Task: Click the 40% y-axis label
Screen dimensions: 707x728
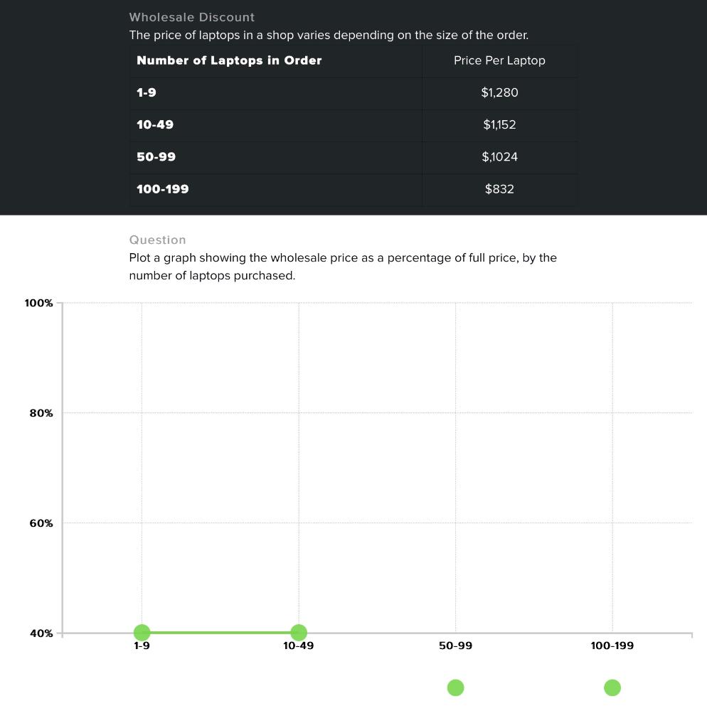Action: pos(41,633)
